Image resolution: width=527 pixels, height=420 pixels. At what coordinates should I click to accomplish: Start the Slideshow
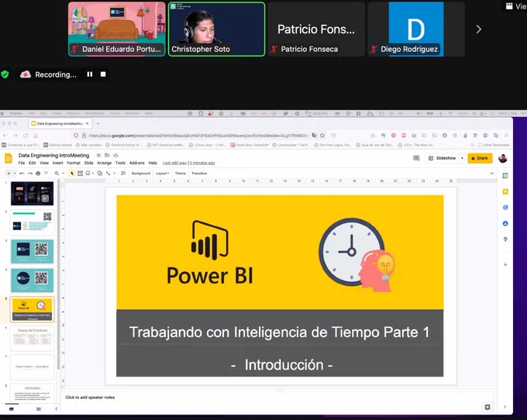coord(443,158)
